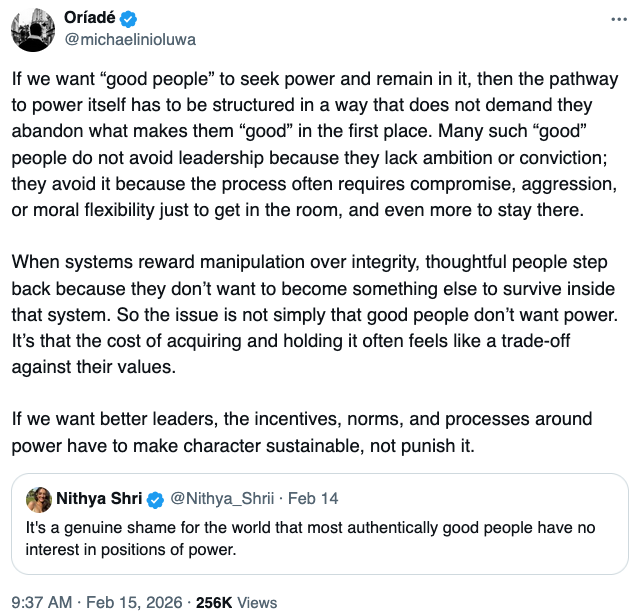Open quoted text 'It's a genuine shame'
Screen dimensions: 644x616
[308, 527]
